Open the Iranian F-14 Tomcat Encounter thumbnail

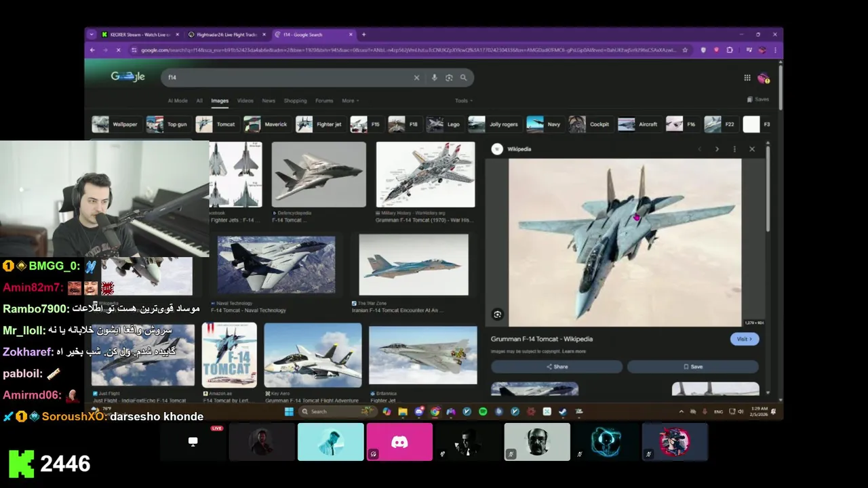[x=414, y=264]
